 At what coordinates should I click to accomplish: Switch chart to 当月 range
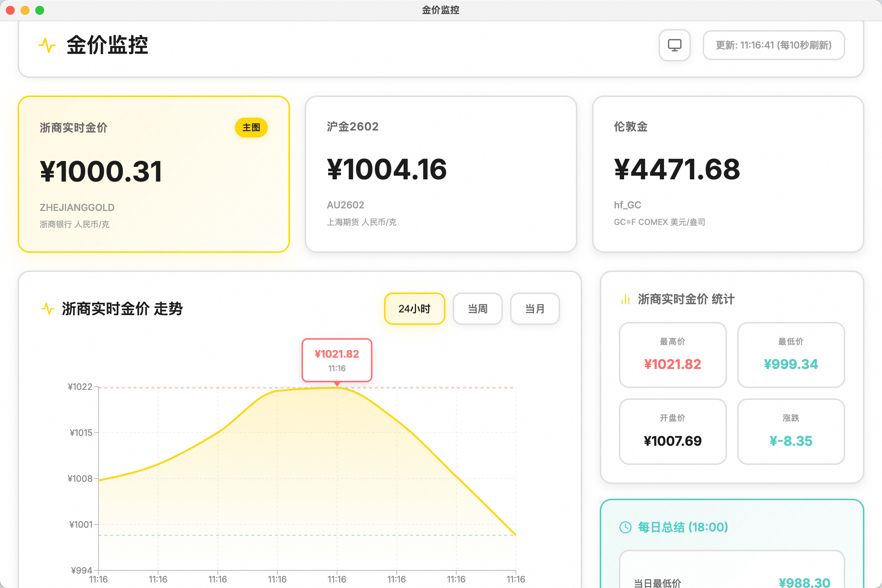tap(534, 309)
